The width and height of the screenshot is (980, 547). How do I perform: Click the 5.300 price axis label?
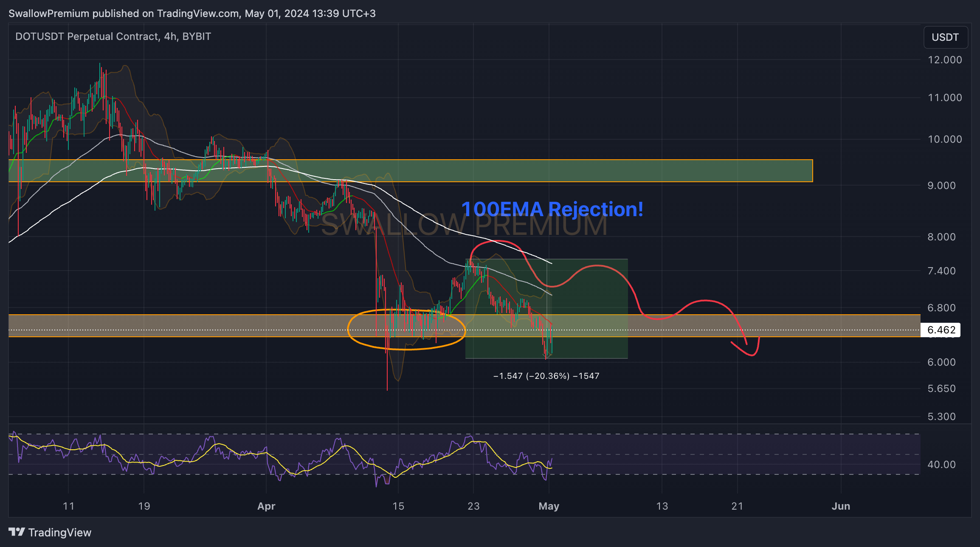(941, 417)
